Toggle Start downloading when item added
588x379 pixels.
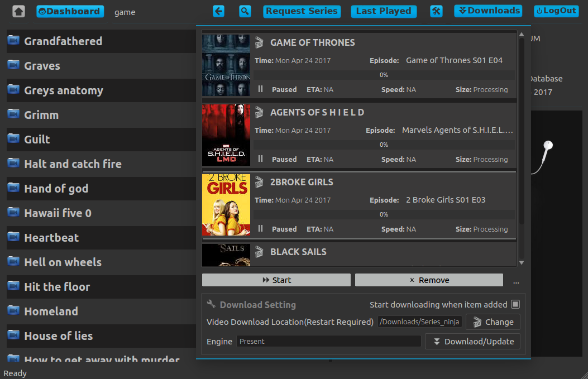(x=515, y=304)
